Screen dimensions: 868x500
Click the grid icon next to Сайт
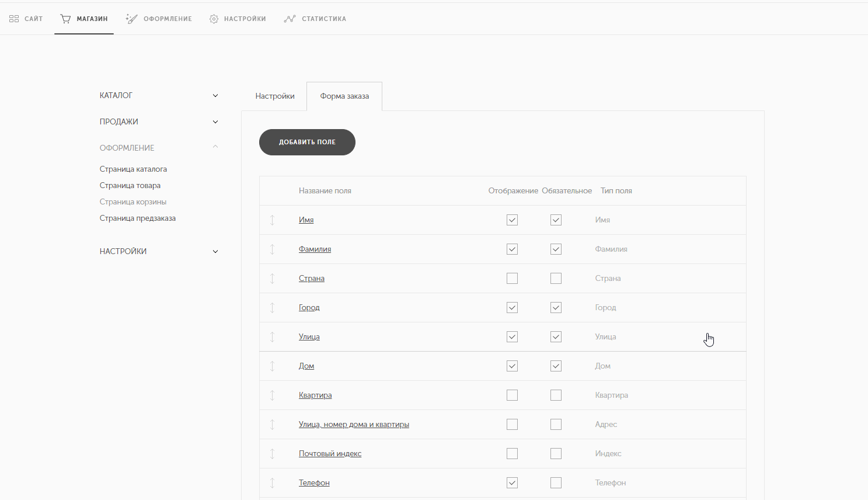(14, 19)
